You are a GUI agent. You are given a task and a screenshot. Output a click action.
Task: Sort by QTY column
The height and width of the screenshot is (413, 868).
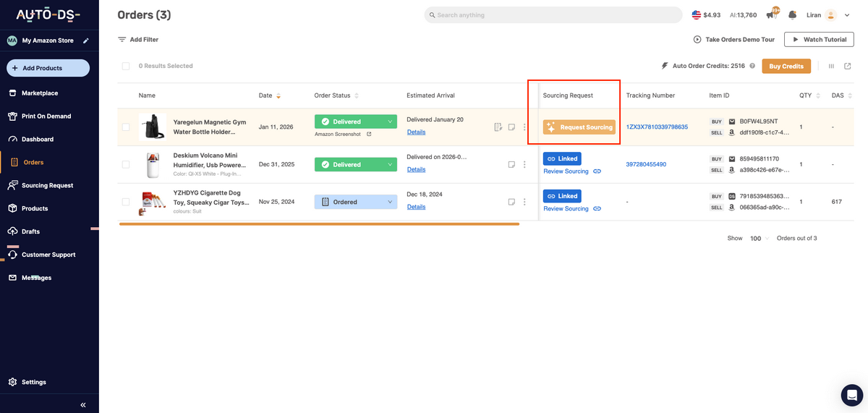(818, 95)
